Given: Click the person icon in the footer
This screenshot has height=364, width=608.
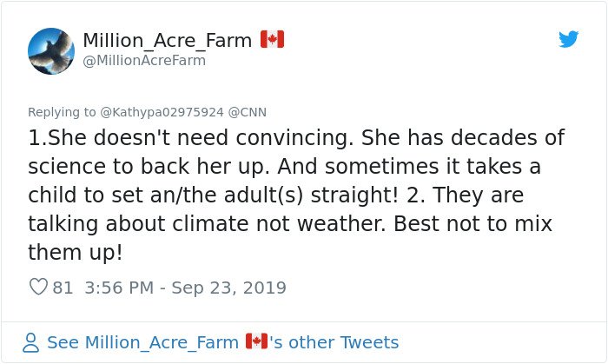Looking at the screenshot, I should 31,342.
